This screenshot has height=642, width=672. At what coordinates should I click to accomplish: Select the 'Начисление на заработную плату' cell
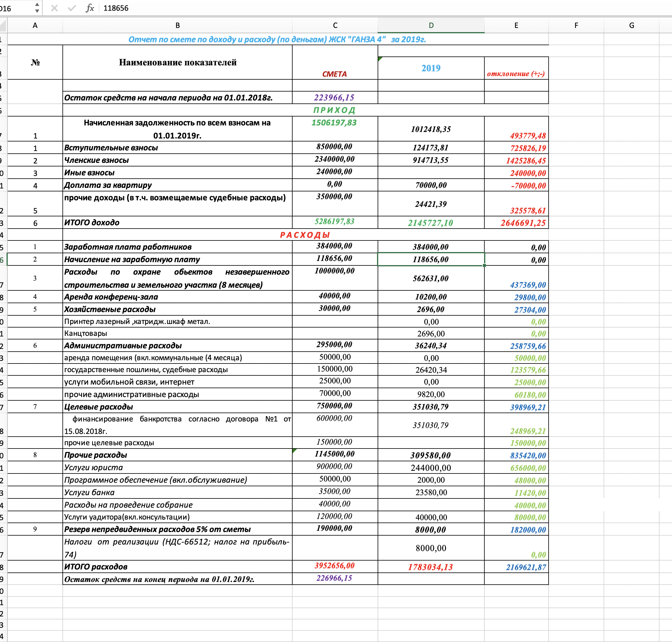coord(177,259)
